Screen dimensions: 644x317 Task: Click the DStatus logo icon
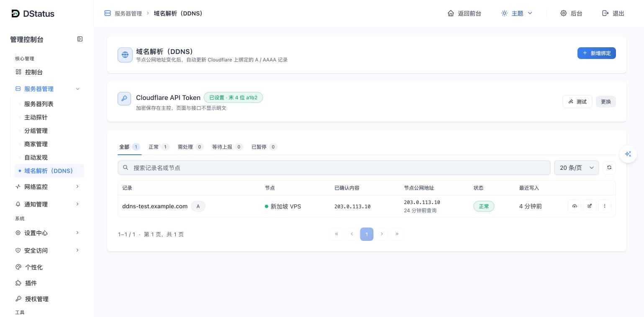pyautogui.click(x=15, y=13)
